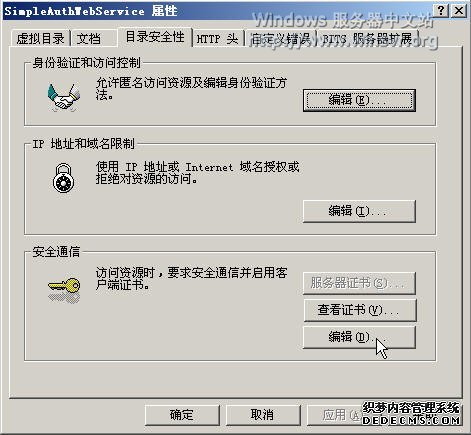Click the SimpleAuthWebService 属性 title bar
The image size is (471, 435).
[x=217, y=11]
